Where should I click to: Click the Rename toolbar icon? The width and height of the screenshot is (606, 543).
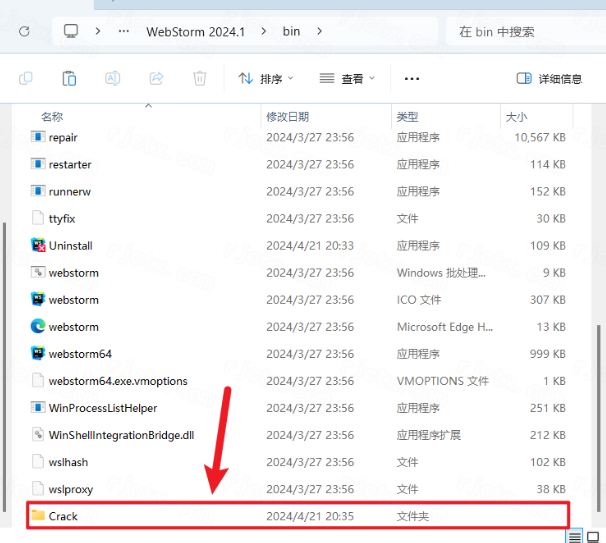tap(112, 78)
